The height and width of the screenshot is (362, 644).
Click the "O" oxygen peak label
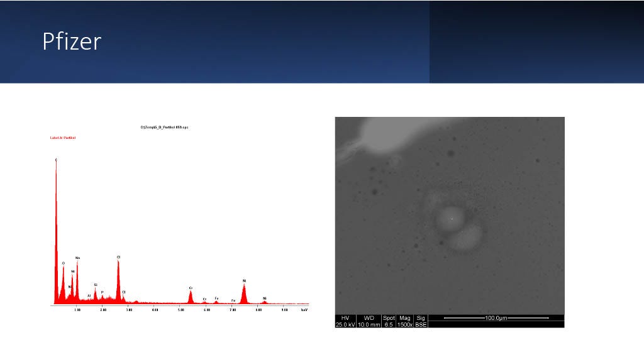click(x=64, y=263)
